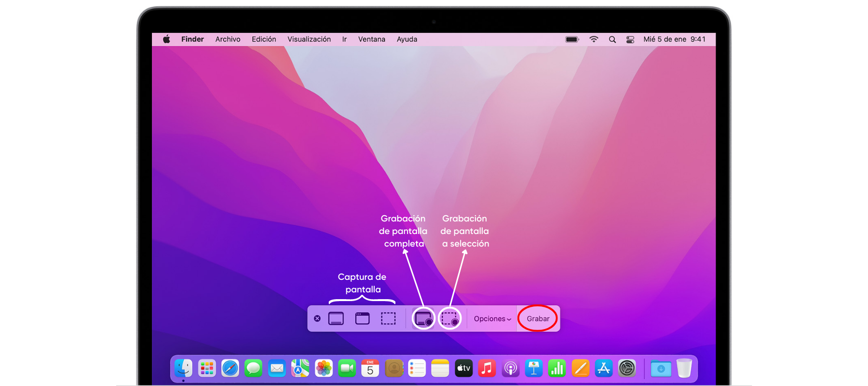Open the Opciones dropdown

[x=492, y=319]
